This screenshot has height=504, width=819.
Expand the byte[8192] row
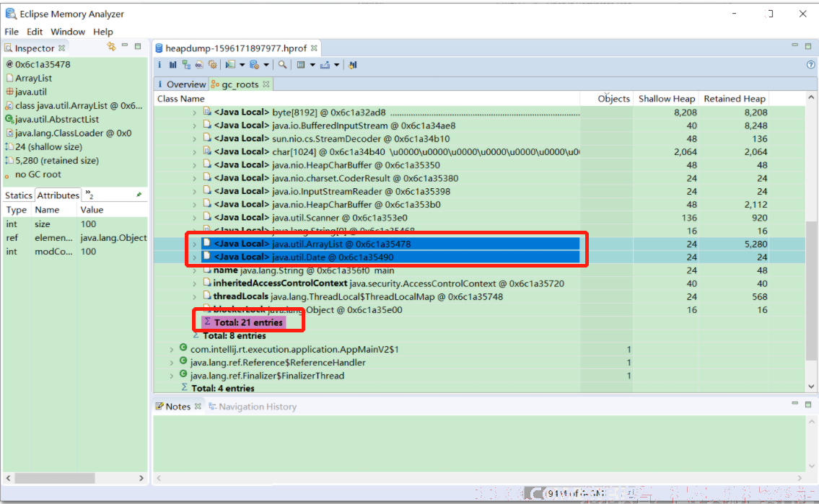[x=194, y=112]
